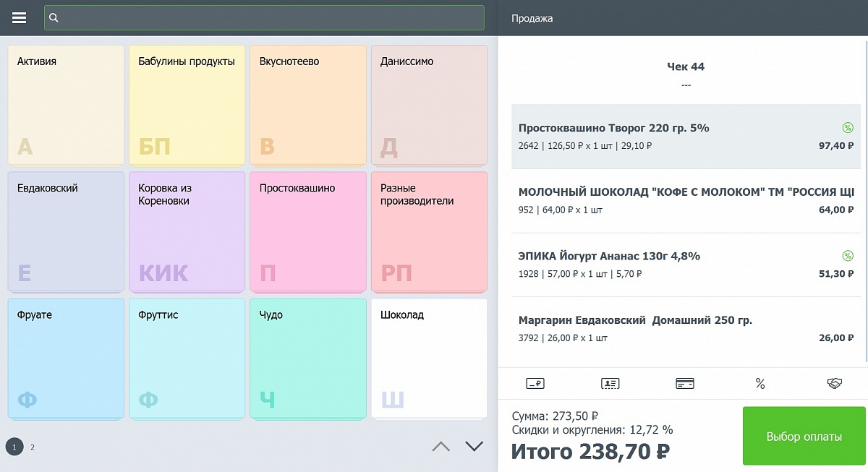Go to page 1 of categories

point(14,447)
